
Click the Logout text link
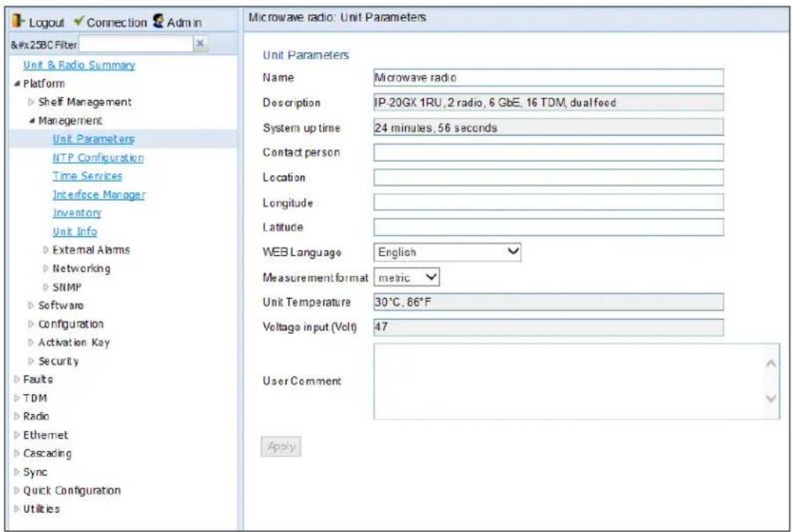pos(46,22)
